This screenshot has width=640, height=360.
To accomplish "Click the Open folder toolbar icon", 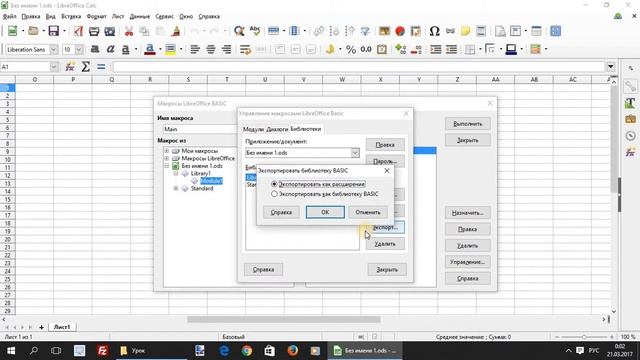I will 33,31.
